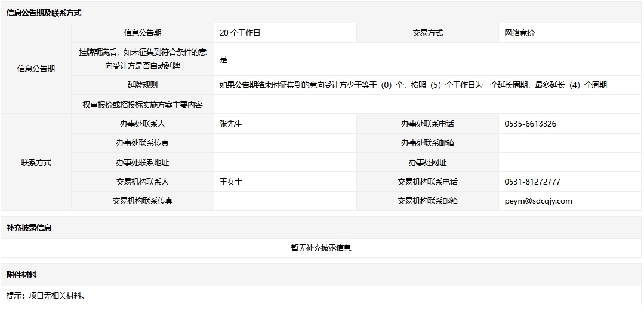Click the contact name 张先生
Viewport: 644px width, 313px height.
(231, 124)
